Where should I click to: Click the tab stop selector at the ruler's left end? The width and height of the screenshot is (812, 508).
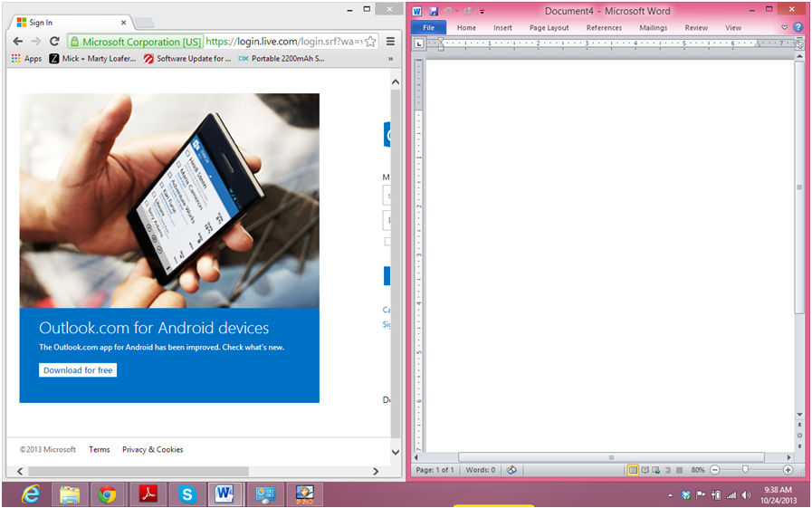coord(418,44)
